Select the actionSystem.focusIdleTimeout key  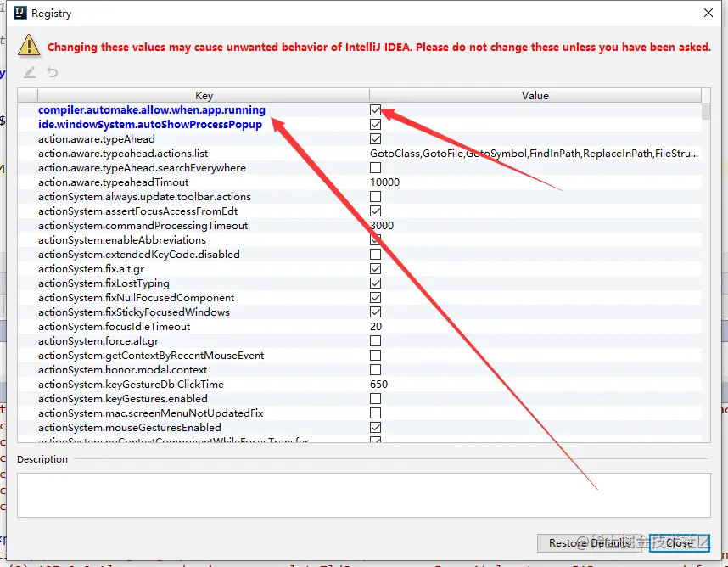click(x=115, y=327)
